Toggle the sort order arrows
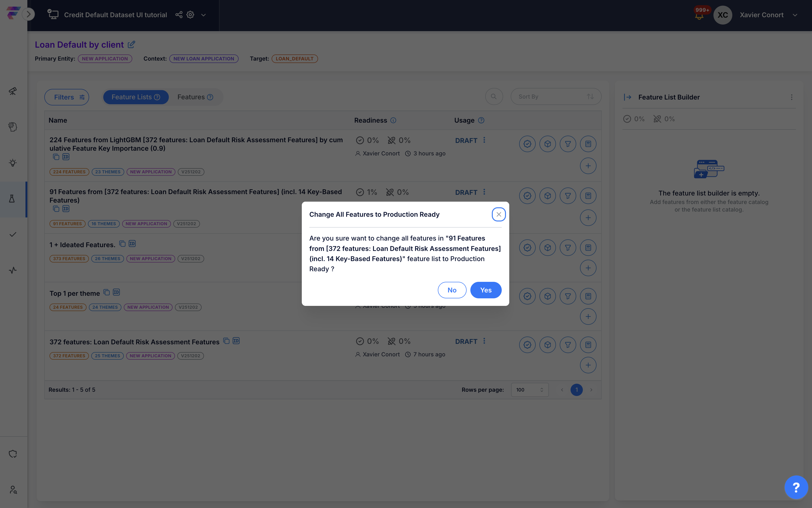812x508 pixels. 590,97
